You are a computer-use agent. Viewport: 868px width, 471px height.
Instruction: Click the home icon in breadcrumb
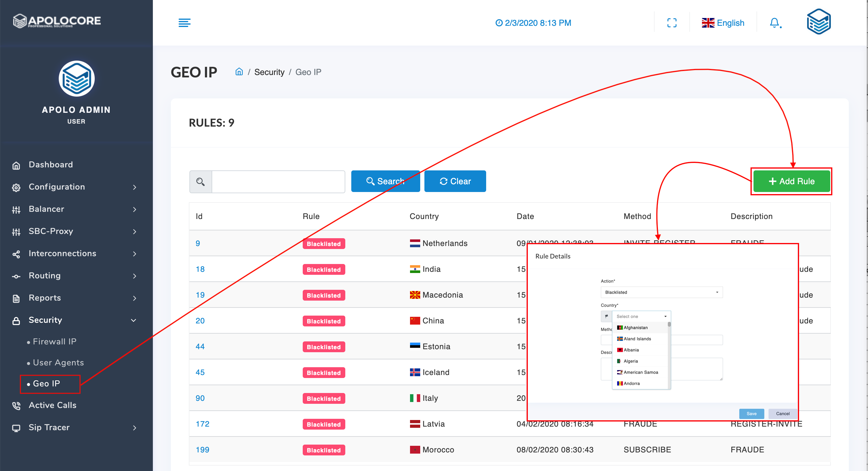(239, 72)
